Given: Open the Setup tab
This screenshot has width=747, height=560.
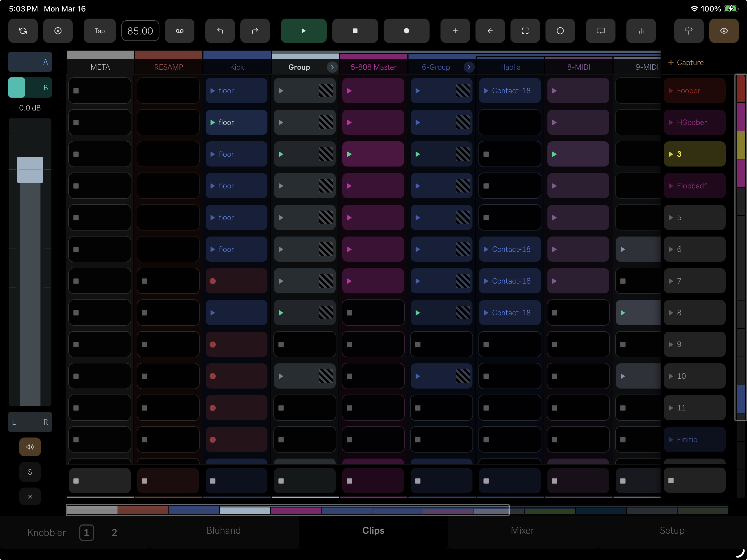Looking at the screenshot, I should tap(672, 530).
